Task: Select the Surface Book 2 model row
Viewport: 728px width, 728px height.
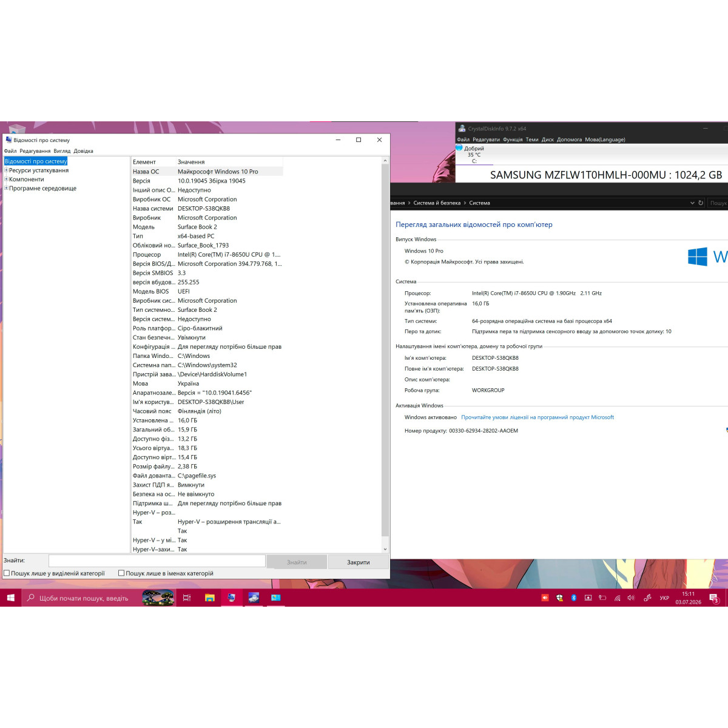Action: point(207,227)
